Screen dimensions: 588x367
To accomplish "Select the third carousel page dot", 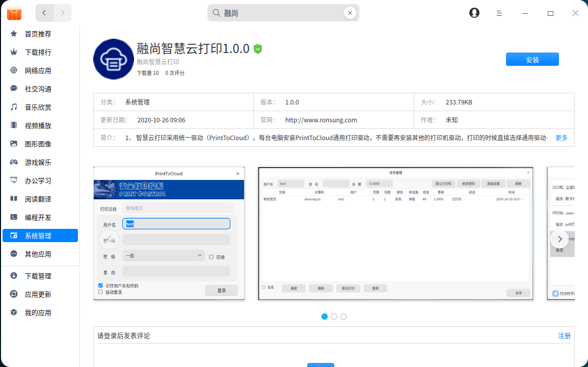I will click(x=343, y=317).
